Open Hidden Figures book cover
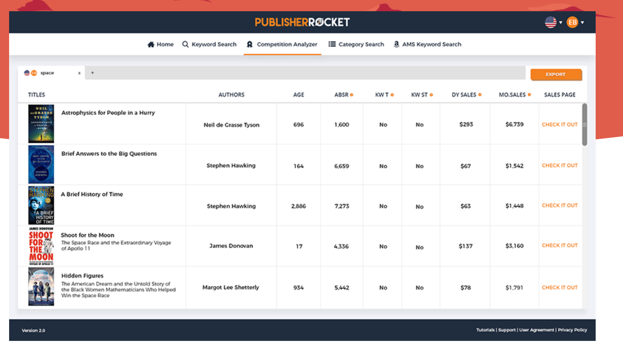Image resolution: width=623 pixels, height=364 pixels. 41,287
